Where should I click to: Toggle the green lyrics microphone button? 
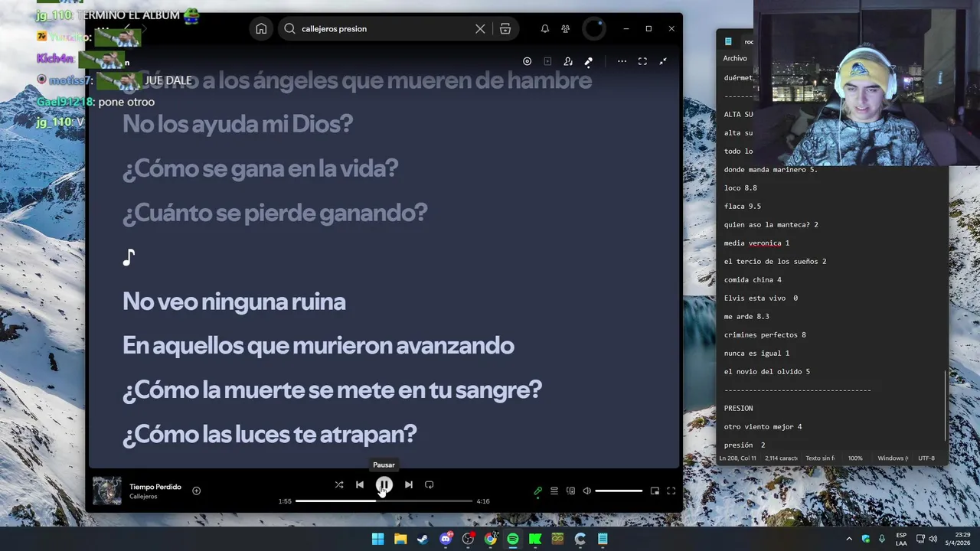click(x=537, y=491)
